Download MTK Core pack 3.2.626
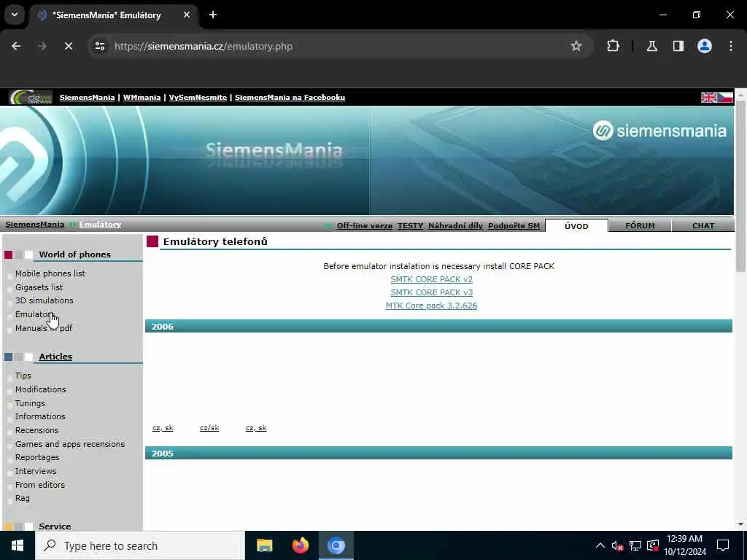The height and width of the screenshot is (560, 747). tap(431, 306)
